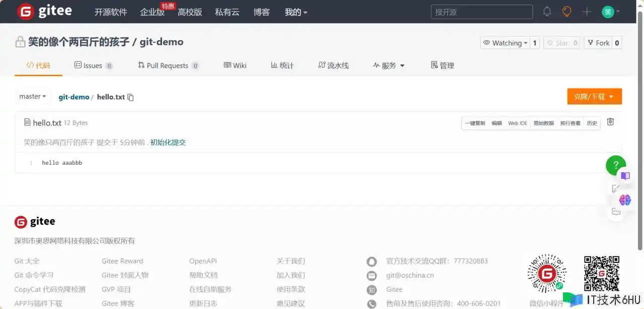Click the 编辑 file button

[497, 123]
